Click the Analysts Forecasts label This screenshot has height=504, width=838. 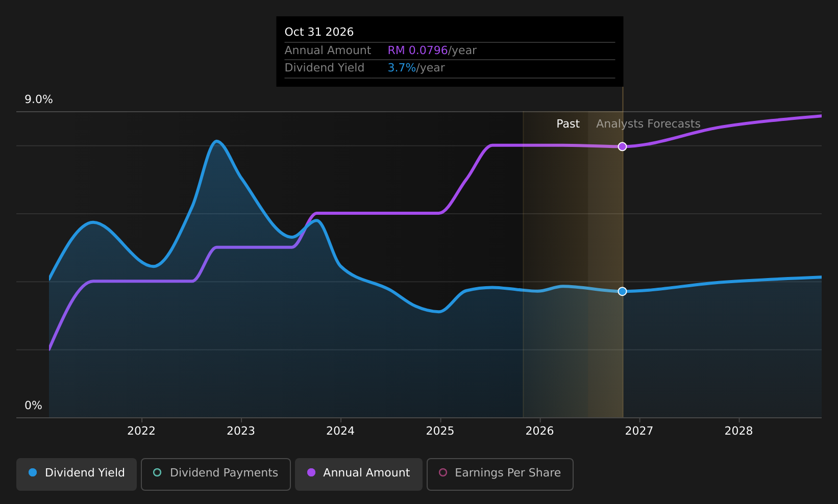coord(648,124)
